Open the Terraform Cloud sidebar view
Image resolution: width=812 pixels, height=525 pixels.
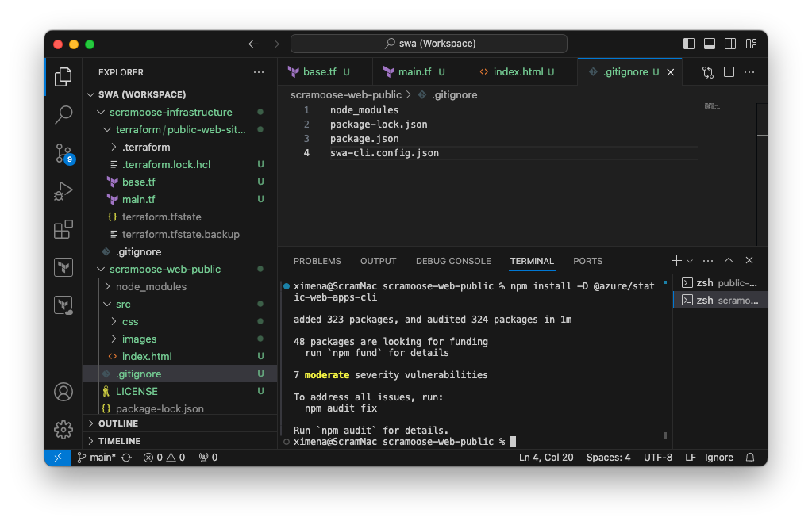pyautogui.click(x=63, y=305)
